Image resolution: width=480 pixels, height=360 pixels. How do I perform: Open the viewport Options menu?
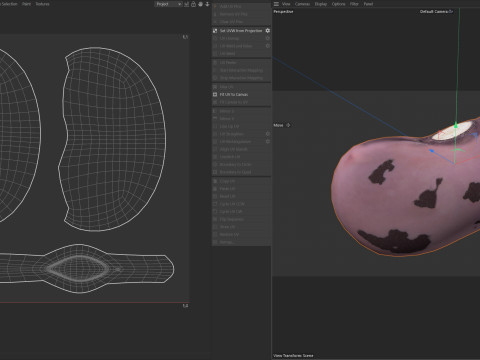point(338,4)
